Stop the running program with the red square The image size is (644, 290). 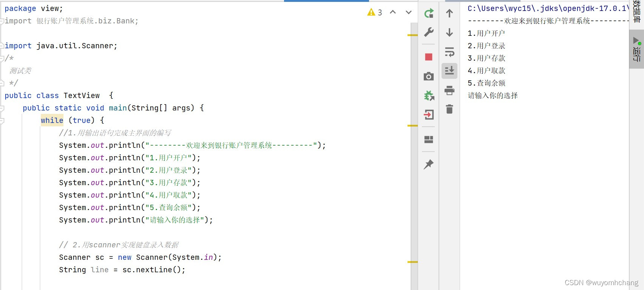point(429,57)
